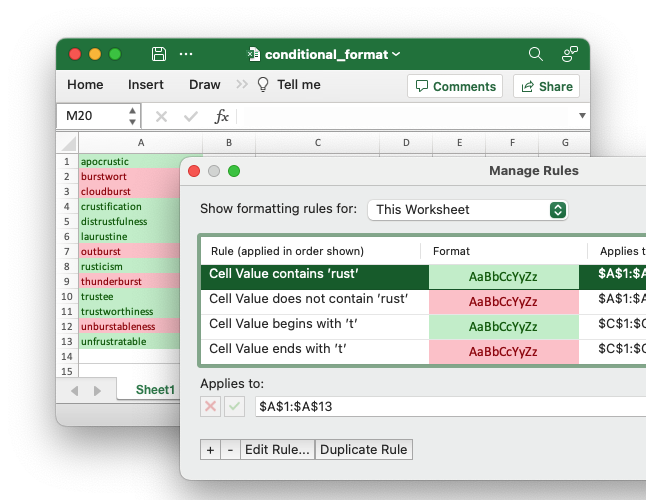646x500 pixels.
Task: Click the Save icon in title bar
Action: [159, 54]
